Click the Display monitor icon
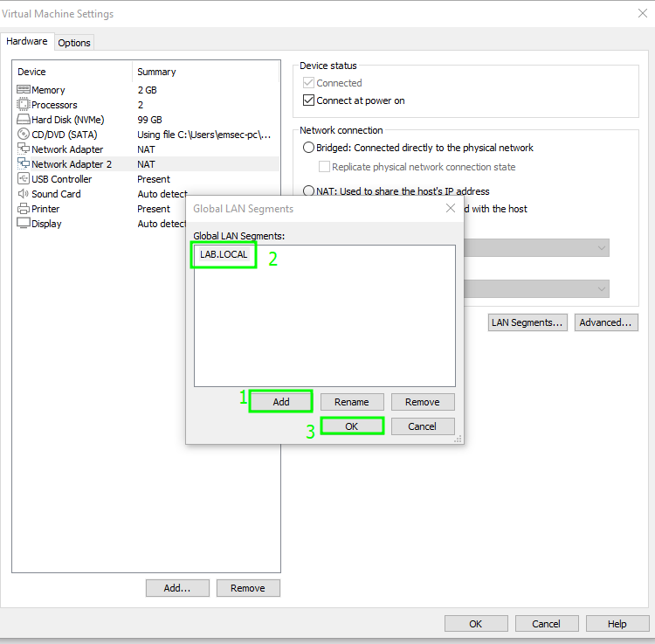Viewport: 655px width, 644px height. 24,223
